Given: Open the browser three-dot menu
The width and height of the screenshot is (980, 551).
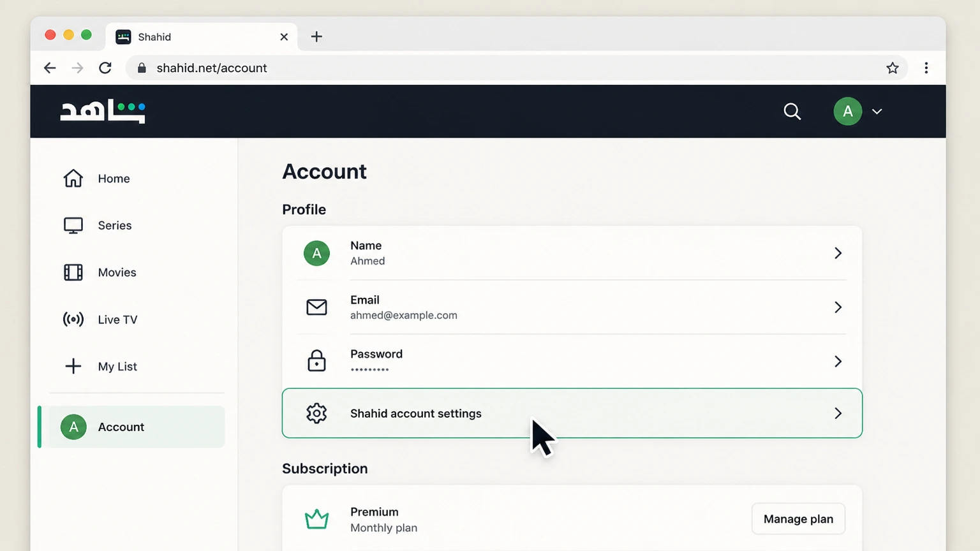Looking at the screenshot, I should (926, 68).
